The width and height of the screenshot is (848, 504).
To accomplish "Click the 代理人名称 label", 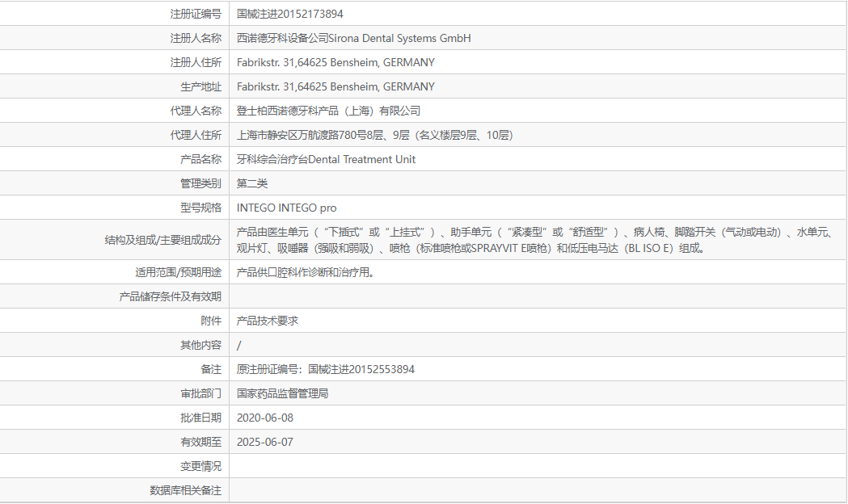I will (x=196, y=111).
